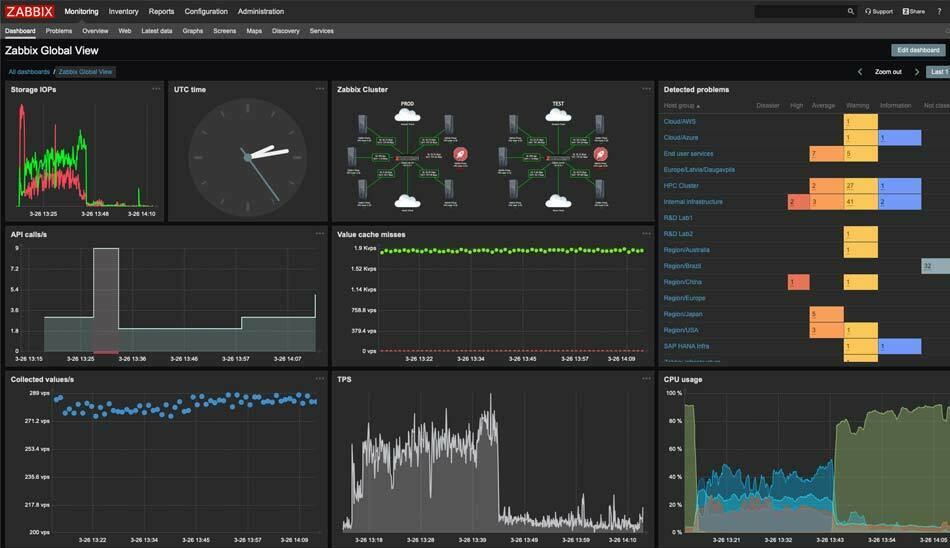The height and width of the screenshot is (548, 950).
Task: Open the Reports menu
Action: click(x=161, y=12)
